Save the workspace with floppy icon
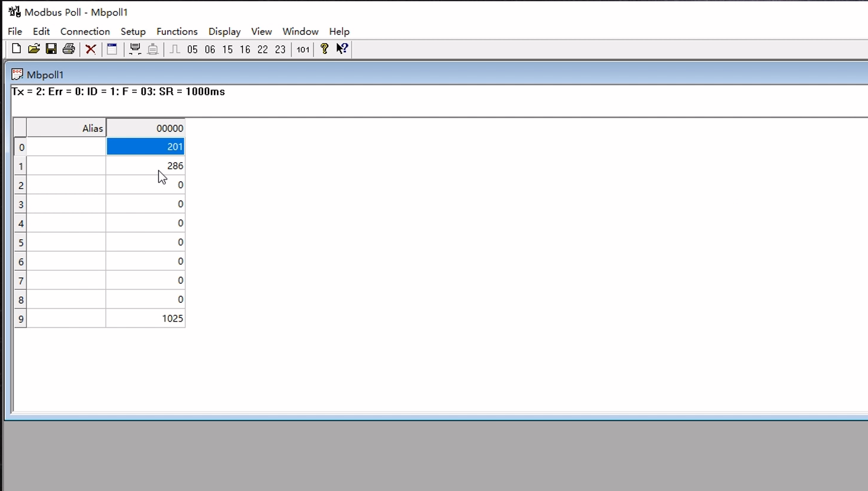Screen dimensions: 868x491 pyautogui.click(x=51, y=49)
